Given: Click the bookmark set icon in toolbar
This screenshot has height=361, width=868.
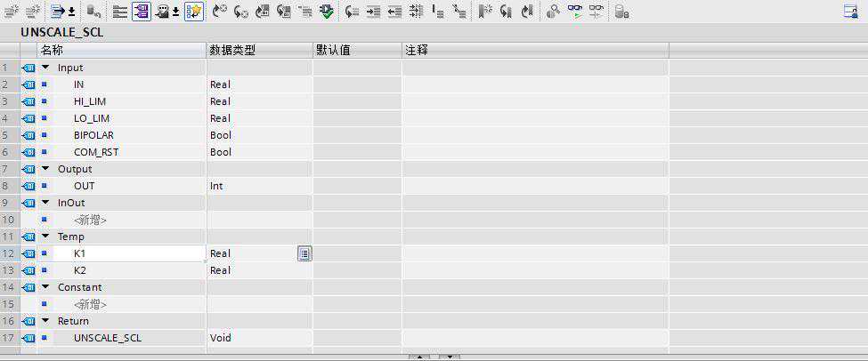Looking at the screenshot, I should click(x=484, y=12).
